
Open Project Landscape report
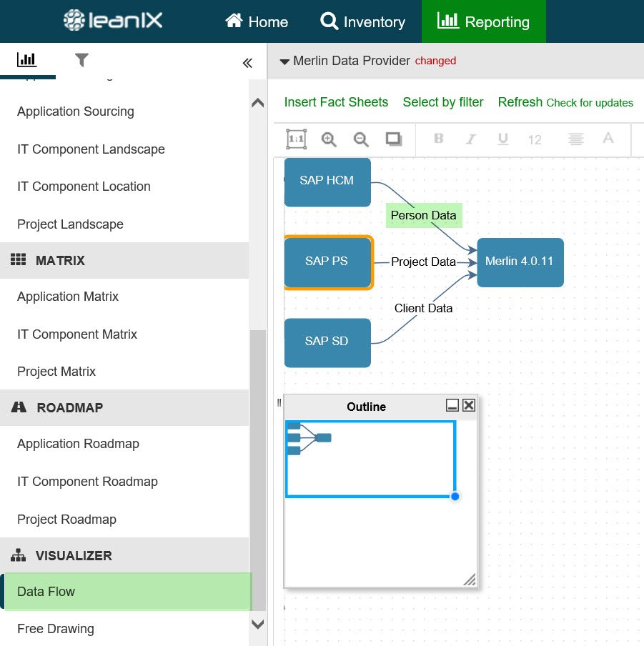tap(70, 224)
